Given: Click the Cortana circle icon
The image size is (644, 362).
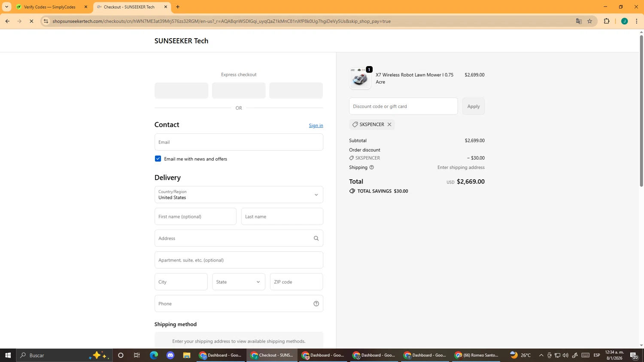Looking at the screenshot, I should pos(121,355).
